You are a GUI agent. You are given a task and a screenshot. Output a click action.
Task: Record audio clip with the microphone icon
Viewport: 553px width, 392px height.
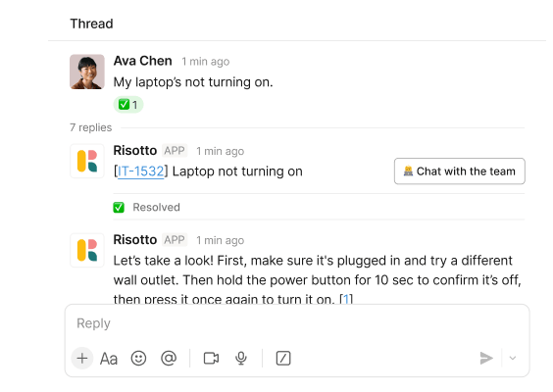241,358
